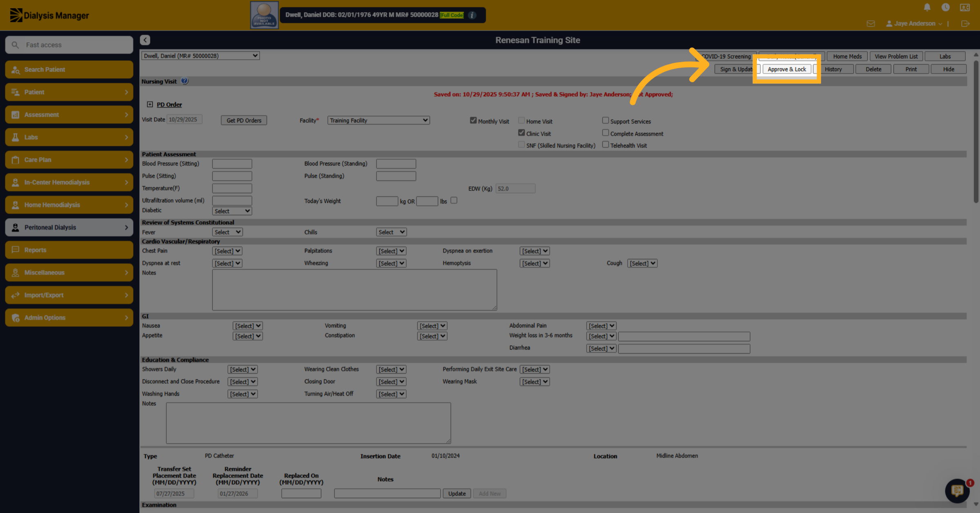
Task: Collapse sidebar with the back arrow icon
Action: (x=145, y=40)
